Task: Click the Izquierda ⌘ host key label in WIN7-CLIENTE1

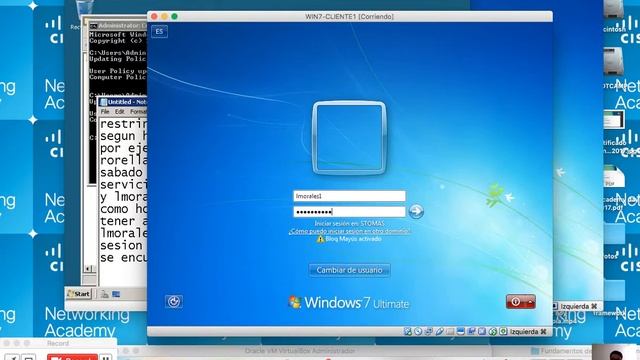Action: [528, 331]
